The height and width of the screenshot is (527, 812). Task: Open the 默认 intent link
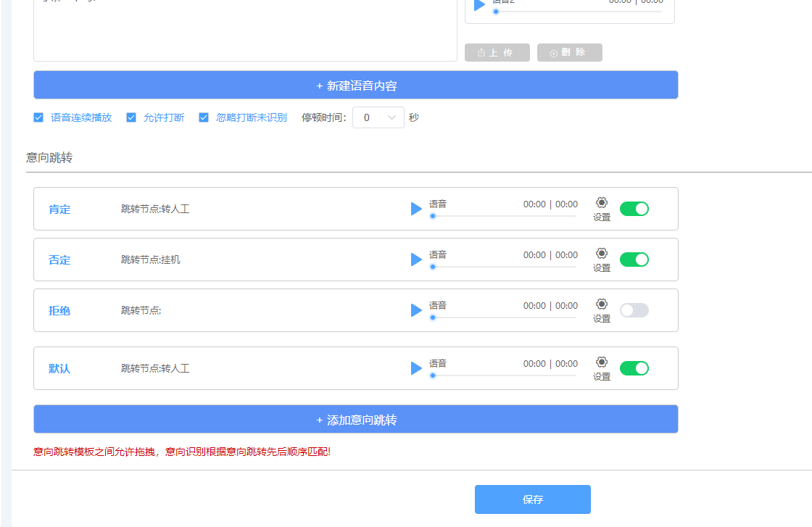[59, 368]
